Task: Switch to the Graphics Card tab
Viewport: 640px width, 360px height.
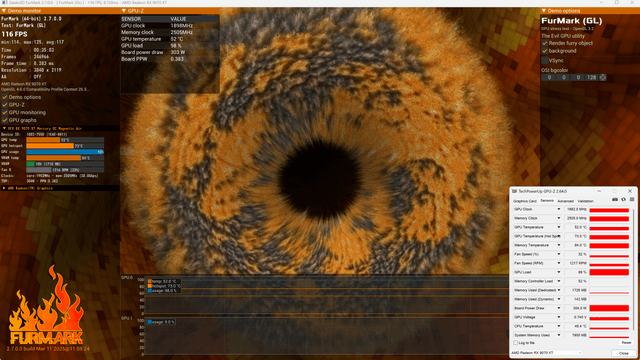Action: click(525, 201)
